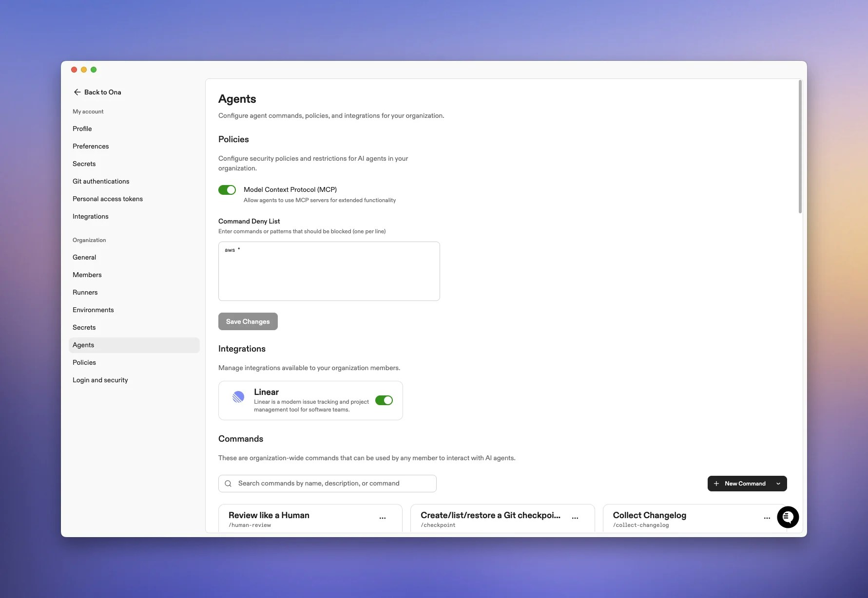Expand the Agents entry in the sidebar
The height and width of the screenshot is (598, 868).
(x=83, y=345)
